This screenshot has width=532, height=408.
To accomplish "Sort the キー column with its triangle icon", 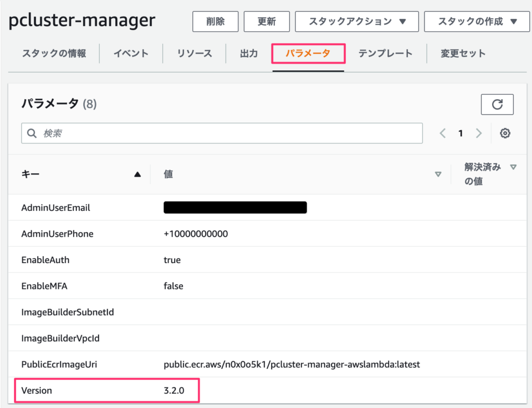I will pos(137,174).
